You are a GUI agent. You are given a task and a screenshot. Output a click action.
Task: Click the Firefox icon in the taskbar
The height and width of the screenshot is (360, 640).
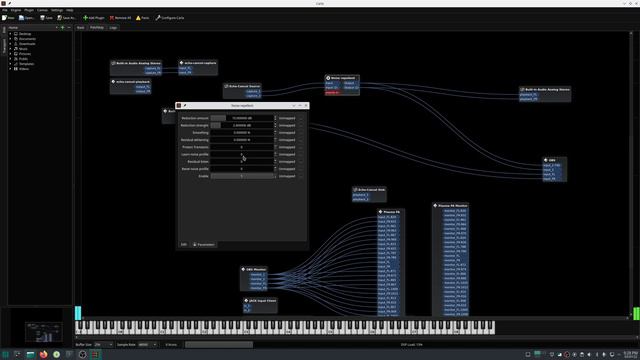click(43, 354)
